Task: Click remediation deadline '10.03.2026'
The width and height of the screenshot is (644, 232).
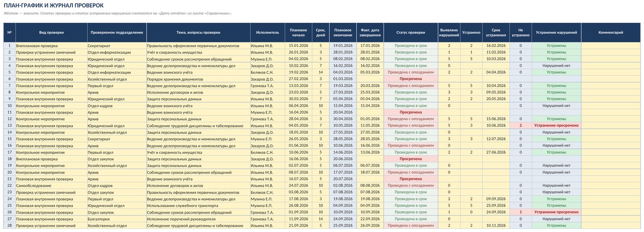Action: [496, 59]
